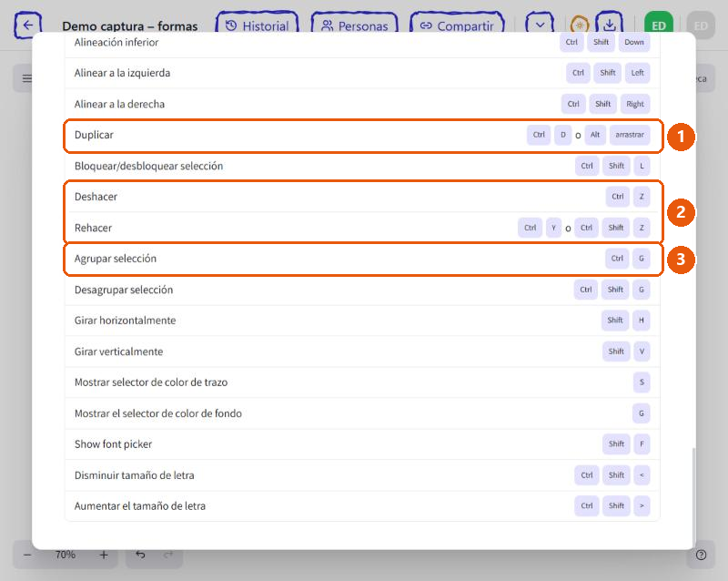Redo with the bottom arrow icon

pos(168,555)
